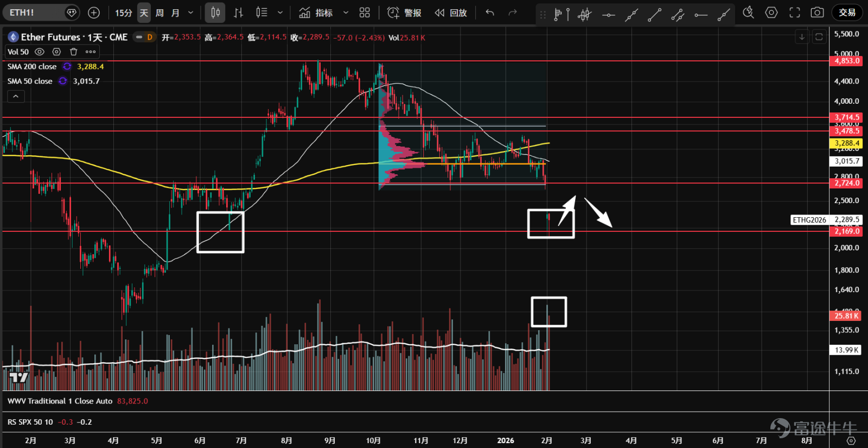868x448 pixels.
Task: Select the trend line drawing tool
Action: coord(655,15)
